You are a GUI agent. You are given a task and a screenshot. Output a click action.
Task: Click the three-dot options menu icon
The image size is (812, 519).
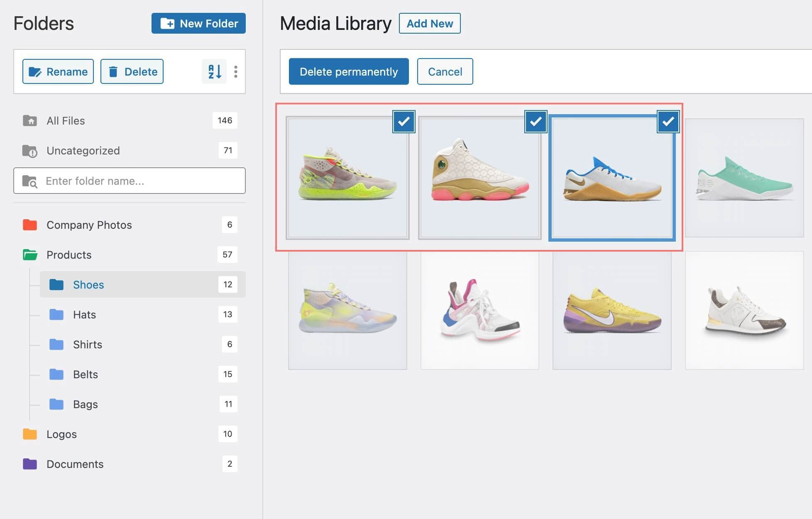235,71
